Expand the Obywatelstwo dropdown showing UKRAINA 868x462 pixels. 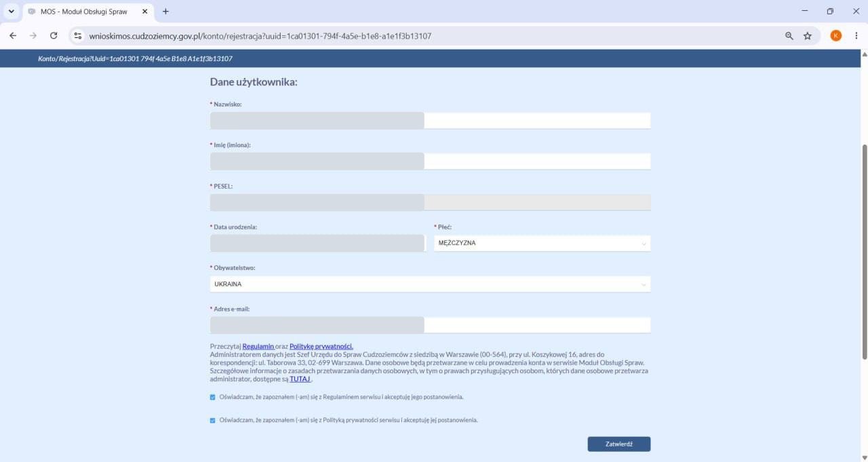tap(431, 284)
